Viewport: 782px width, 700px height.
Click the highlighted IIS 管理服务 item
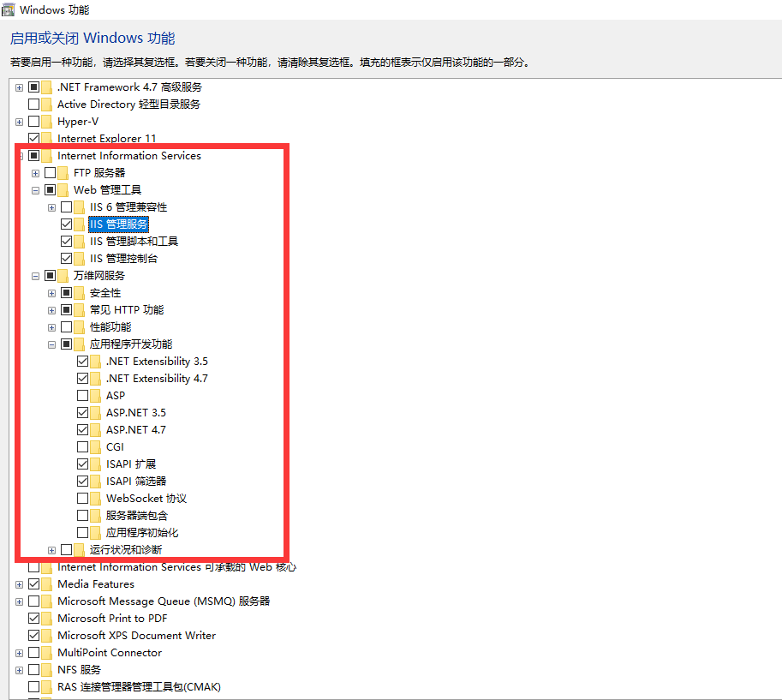click(119, 224)
